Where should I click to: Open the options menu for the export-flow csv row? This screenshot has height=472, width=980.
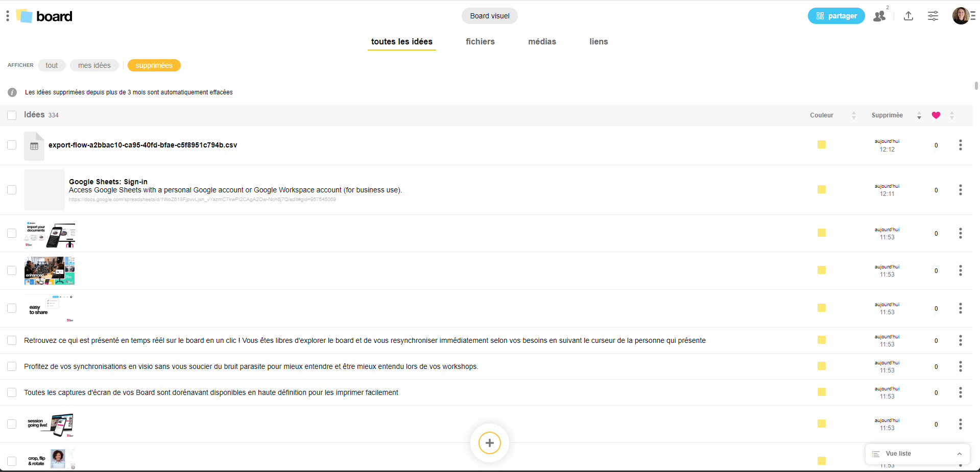(x=960, y=145)
